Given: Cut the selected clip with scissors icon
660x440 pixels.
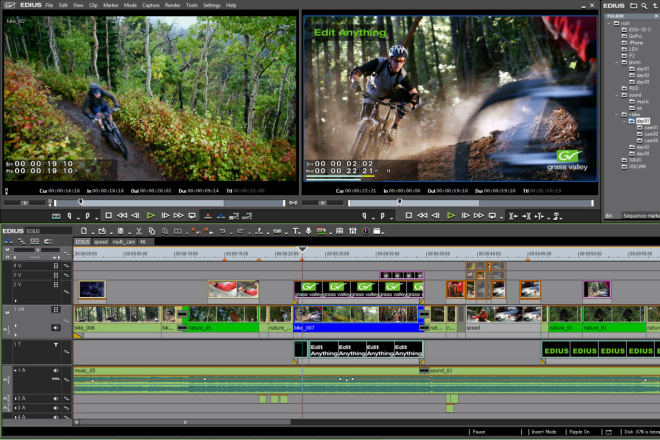Looking at the screenshot, I should [138, 231].
